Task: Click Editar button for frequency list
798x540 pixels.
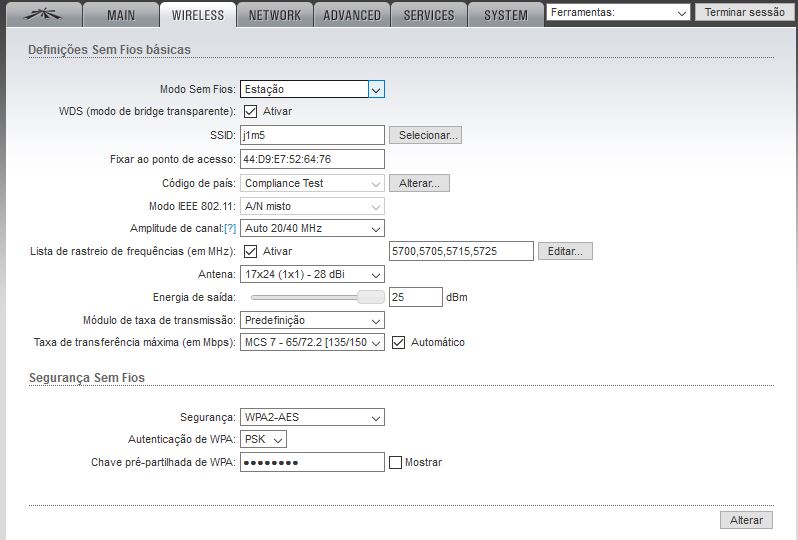Action: (565, 251)
